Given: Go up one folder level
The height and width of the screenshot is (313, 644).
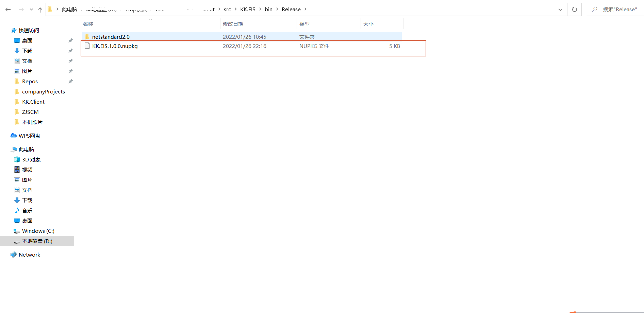Looking at the screenshot, I should click(40, 10).
